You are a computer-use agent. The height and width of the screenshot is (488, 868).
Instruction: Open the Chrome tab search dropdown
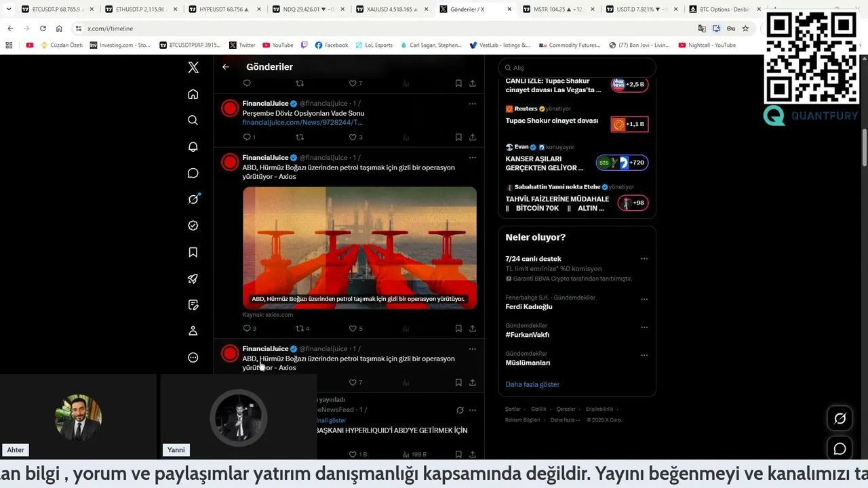[9, 9]
